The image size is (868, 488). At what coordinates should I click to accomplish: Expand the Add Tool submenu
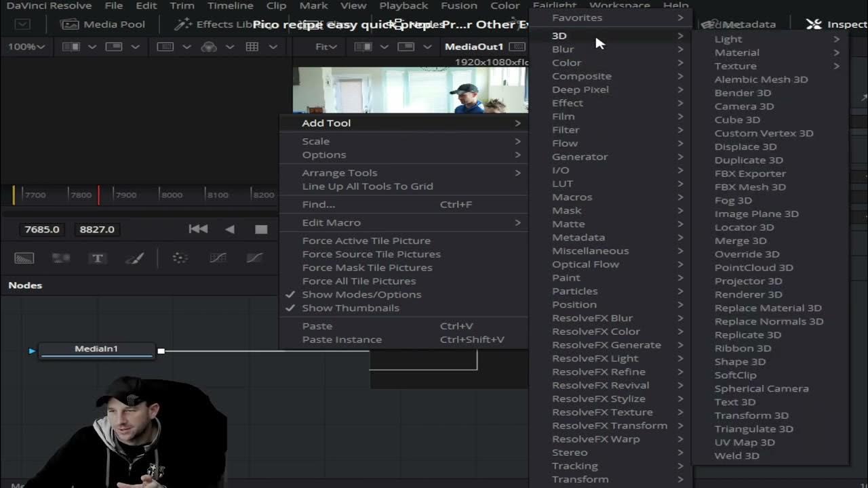click(404, 123)
